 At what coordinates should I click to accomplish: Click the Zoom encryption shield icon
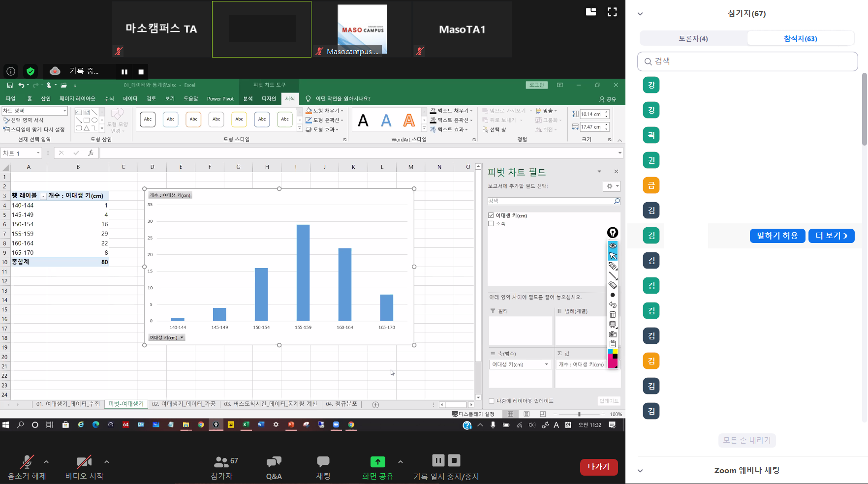(31, 71)
